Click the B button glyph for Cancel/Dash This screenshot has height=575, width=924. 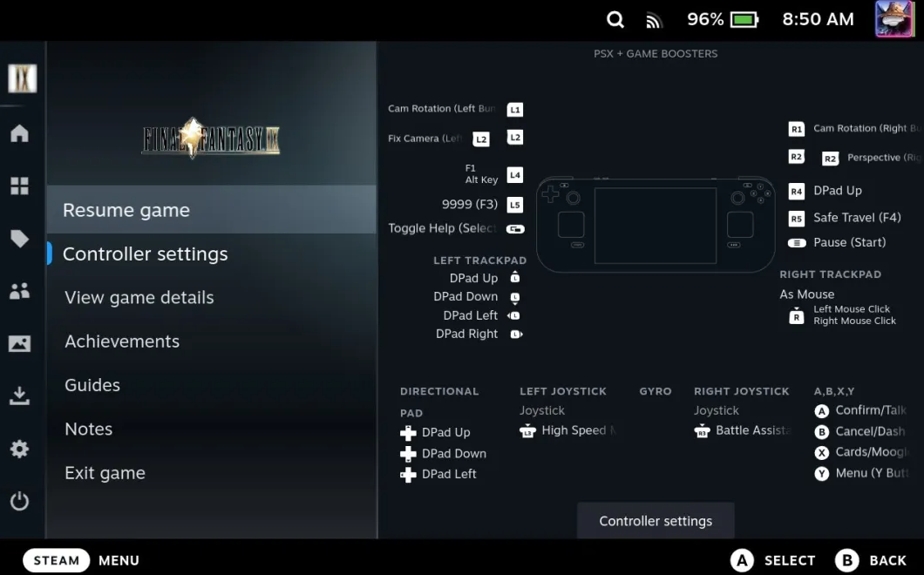click(x=821, y=432)
